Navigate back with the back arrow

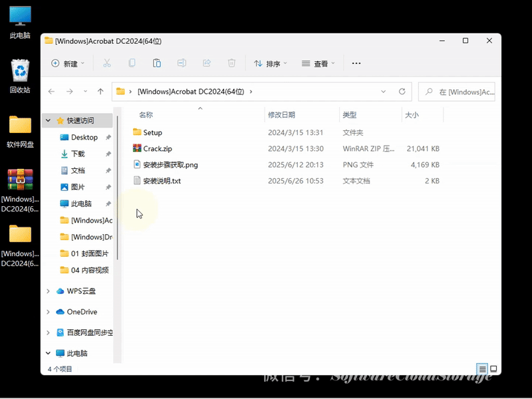coord(51,92)
